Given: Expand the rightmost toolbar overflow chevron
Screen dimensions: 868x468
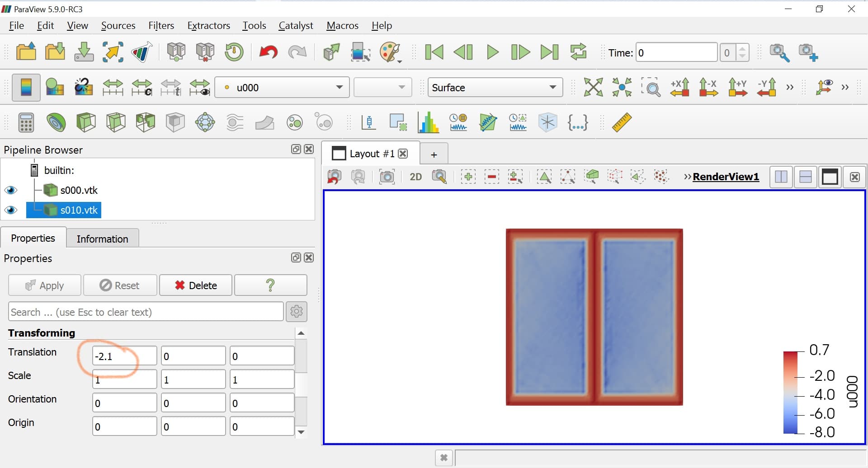Looking at the screenshot, I should pyautogui.click(x=845, y=87).
